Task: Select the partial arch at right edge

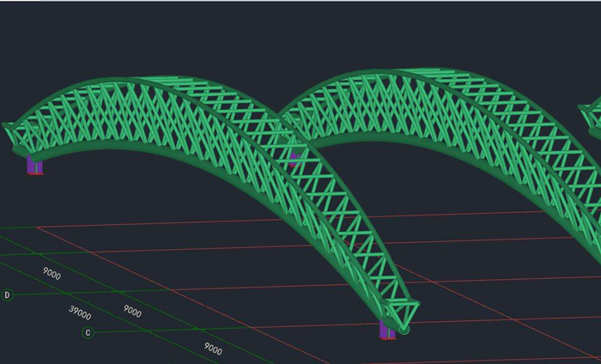Action: click(591, 120)
